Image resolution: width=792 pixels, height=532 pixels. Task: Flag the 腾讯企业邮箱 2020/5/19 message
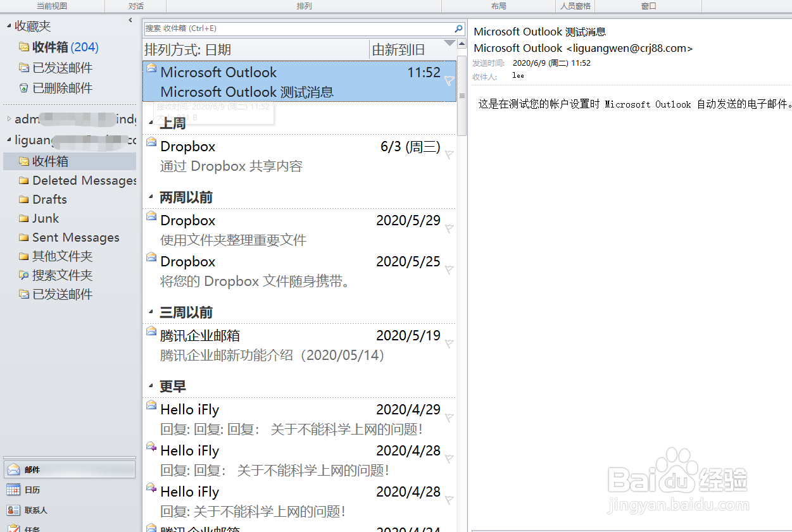[449, 343]
